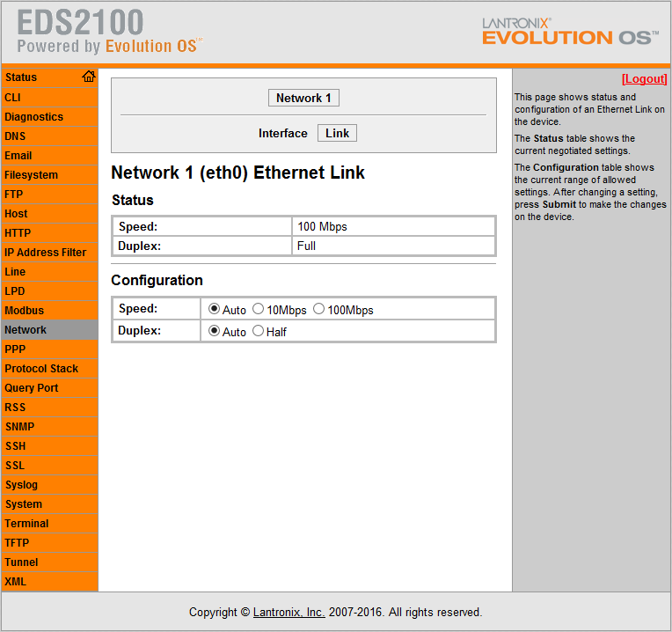Viewport: 672px width, 632px height.
Task: Go to Line settings
Action: (x=50, y=272)
